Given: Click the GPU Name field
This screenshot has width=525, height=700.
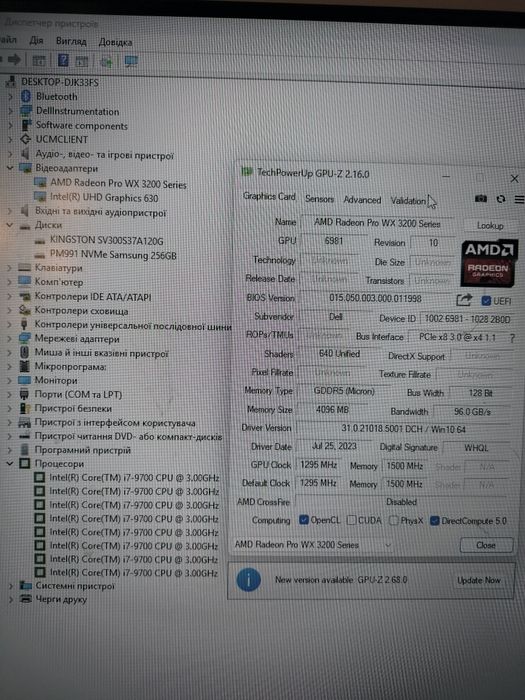Looking at the screenshot, I should (x=377, y=223).
